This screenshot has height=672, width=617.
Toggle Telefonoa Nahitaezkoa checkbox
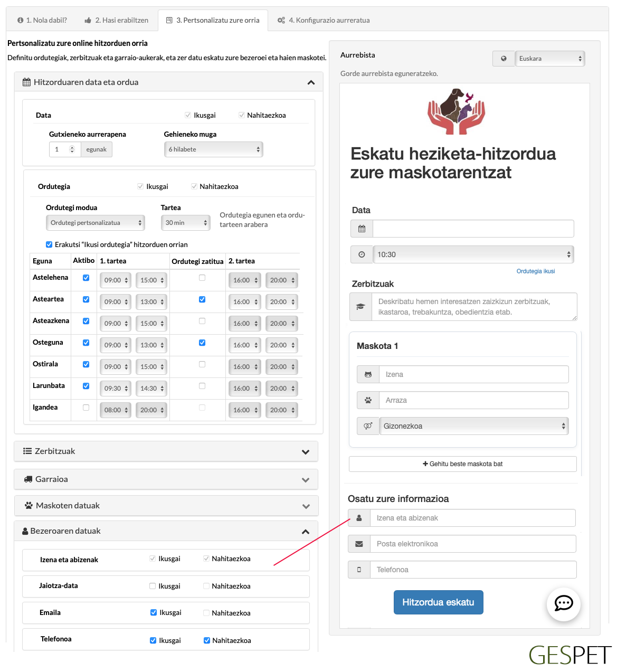click(x=207, y=640)
